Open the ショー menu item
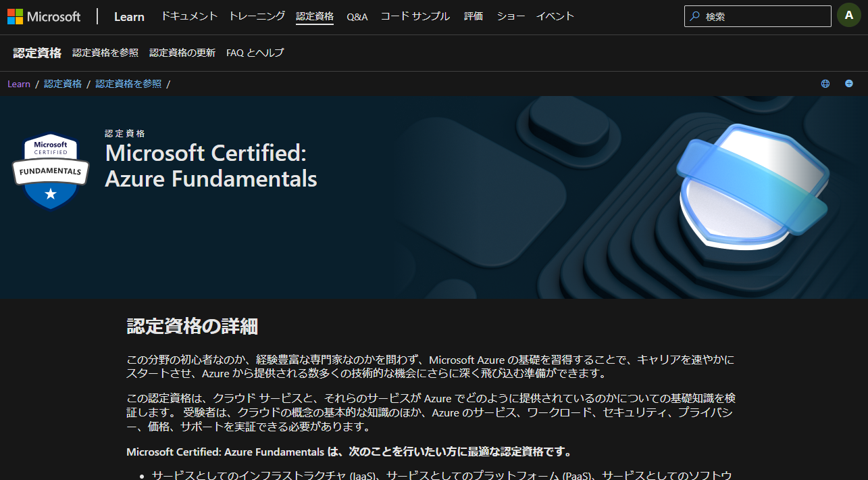 pos(511,16)
